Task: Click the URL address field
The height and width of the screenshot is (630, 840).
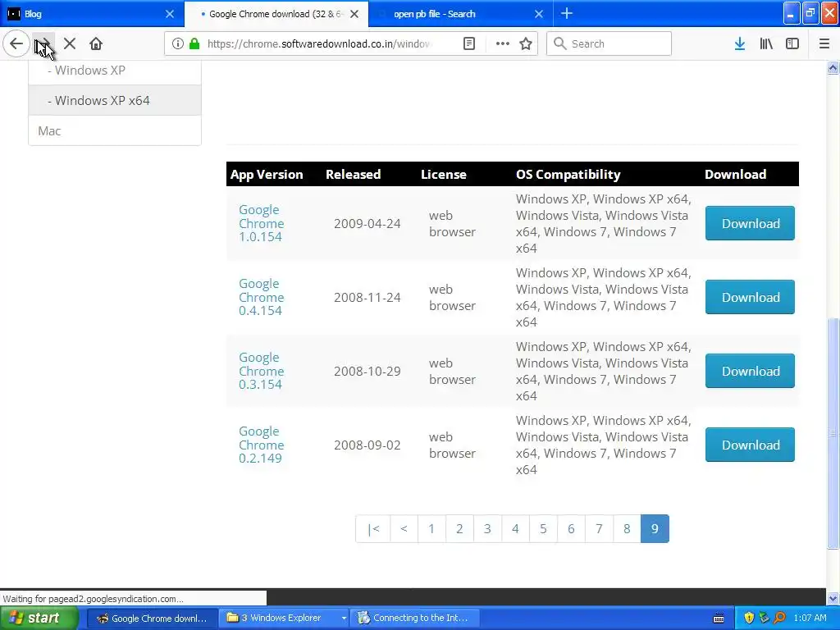Action: pos(321,43)
